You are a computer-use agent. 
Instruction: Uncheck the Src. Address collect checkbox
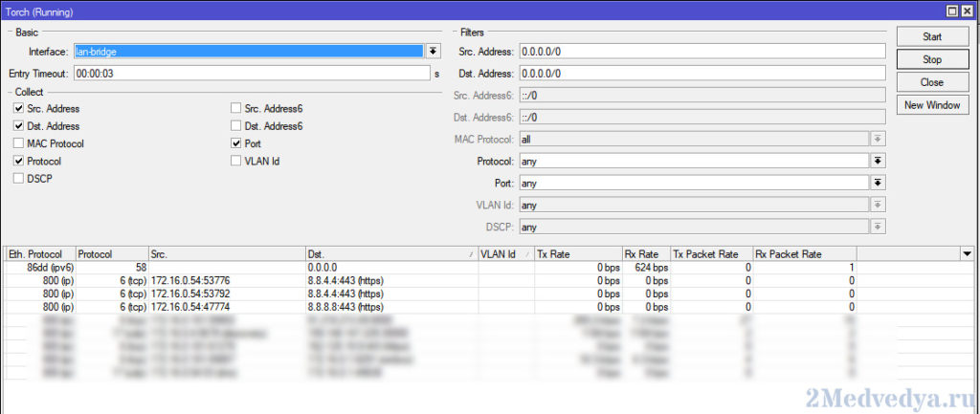pos(18,108)
